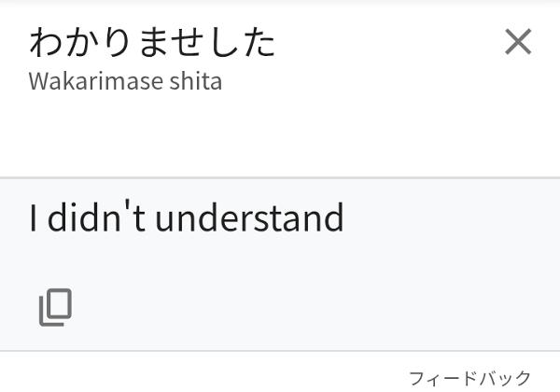Copy the English translation to clipboard
The image size is (560, 392).
(55, 307)
